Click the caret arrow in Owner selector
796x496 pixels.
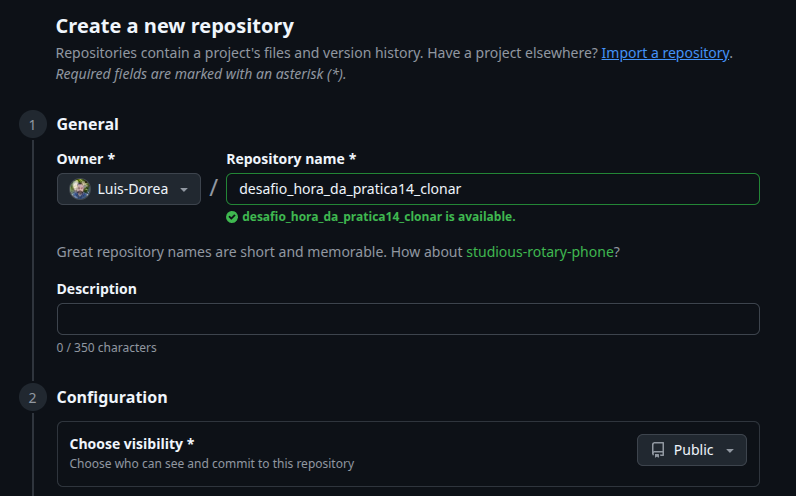tap(183, 190)
